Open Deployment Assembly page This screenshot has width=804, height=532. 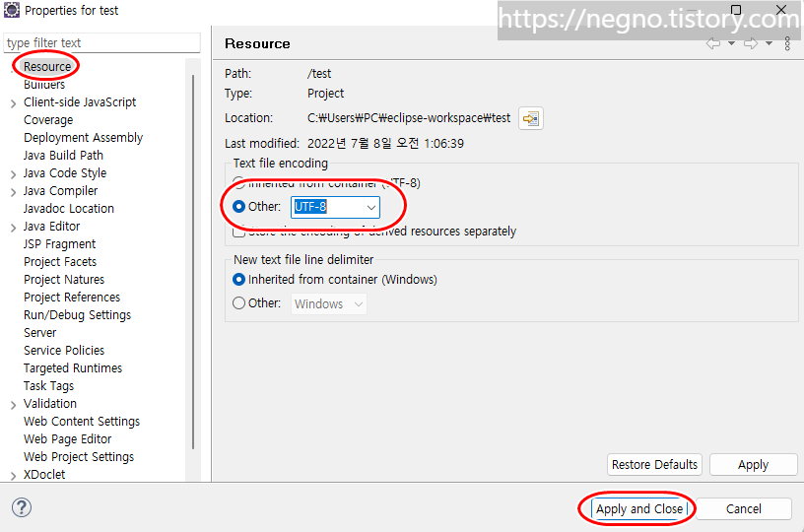click(83, 137)
